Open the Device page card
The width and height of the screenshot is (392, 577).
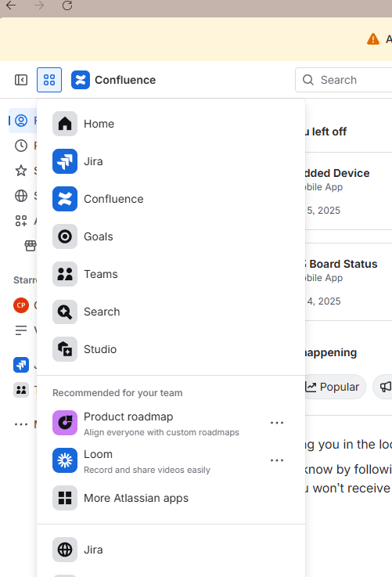[349, 191]
